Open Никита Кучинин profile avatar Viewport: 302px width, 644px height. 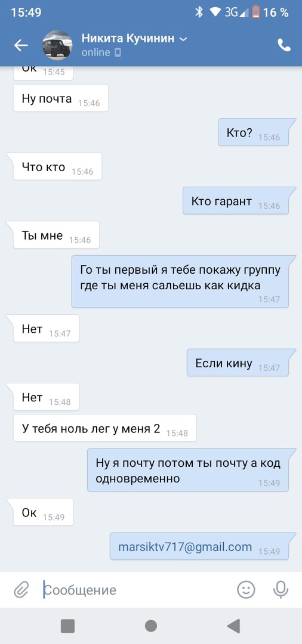(57, 45)
